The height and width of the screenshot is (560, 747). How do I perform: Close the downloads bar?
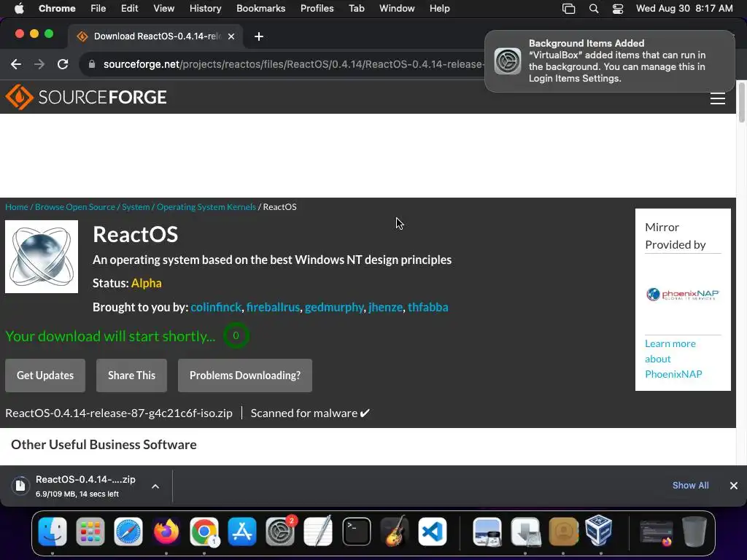[734, 486]
